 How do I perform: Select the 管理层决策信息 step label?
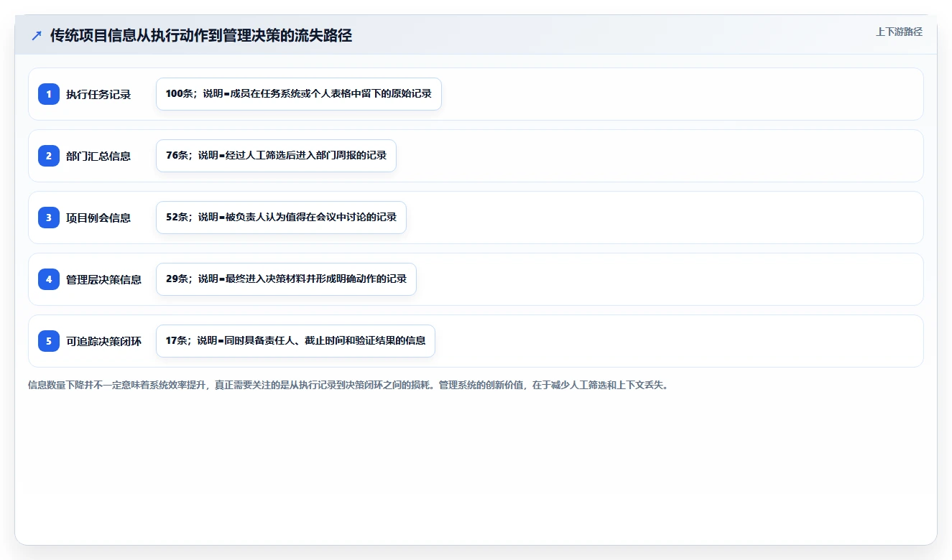[104, 279]
